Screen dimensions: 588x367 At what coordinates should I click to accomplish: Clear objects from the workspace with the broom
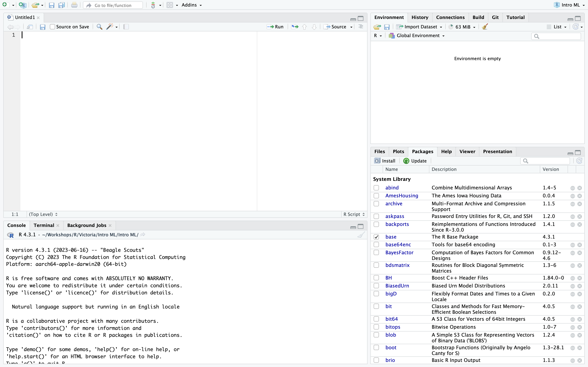point(485,27)
